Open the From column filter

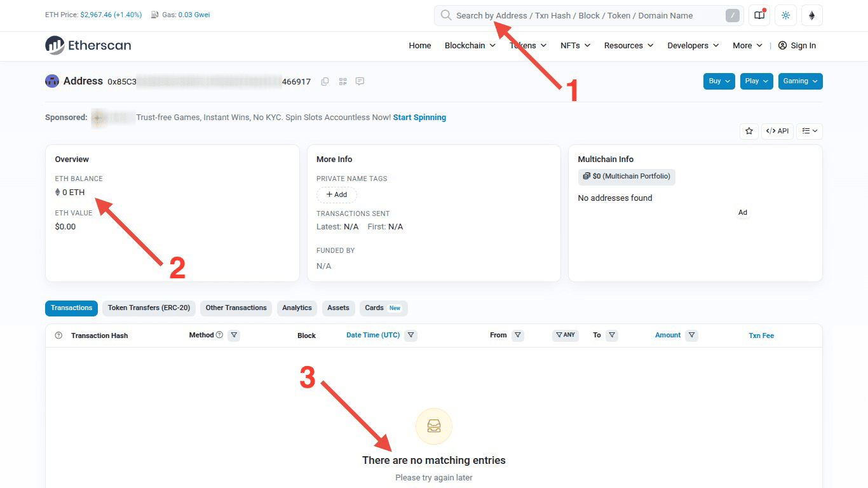coord(517,335)
